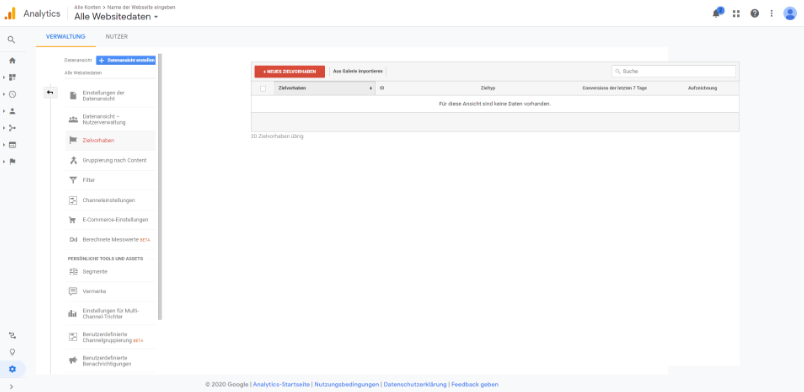The image size is (804, 392).
Task: Open the user account avatar
Action: point(790,13)
